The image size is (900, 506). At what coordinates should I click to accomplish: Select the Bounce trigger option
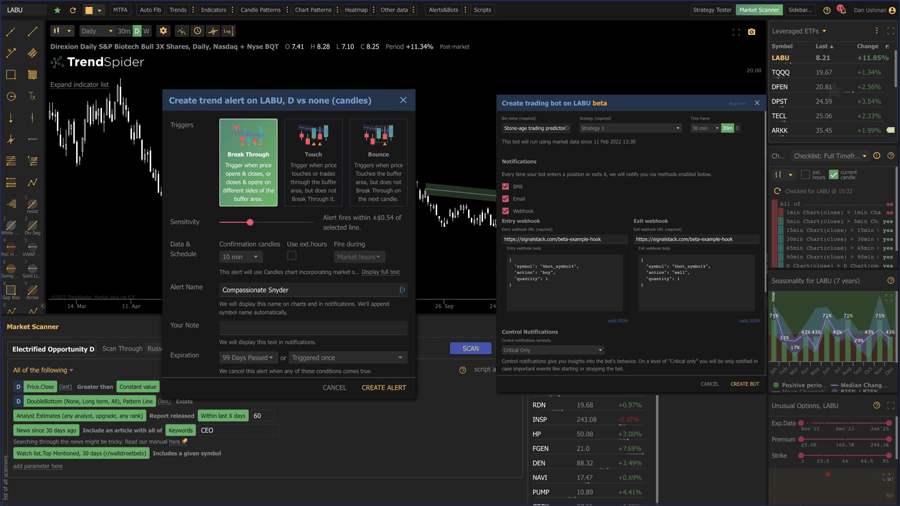point(378,162)
